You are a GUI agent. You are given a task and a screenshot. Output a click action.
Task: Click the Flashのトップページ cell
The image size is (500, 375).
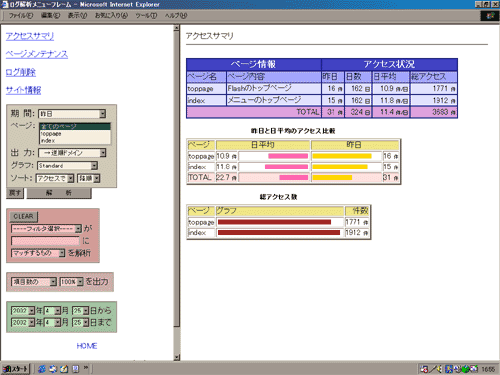[x=273, y=88]
